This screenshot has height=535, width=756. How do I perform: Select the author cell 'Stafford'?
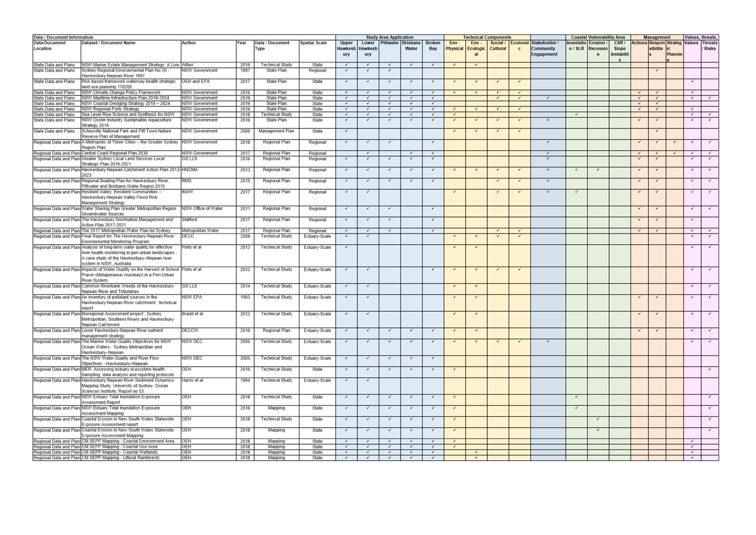coord(208,222)
